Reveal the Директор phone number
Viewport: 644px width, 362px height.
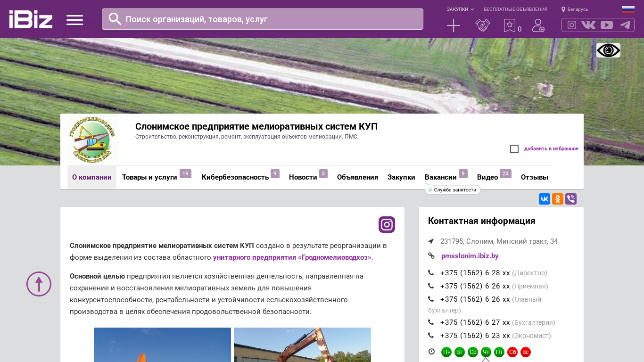click(x=475, y=273)
